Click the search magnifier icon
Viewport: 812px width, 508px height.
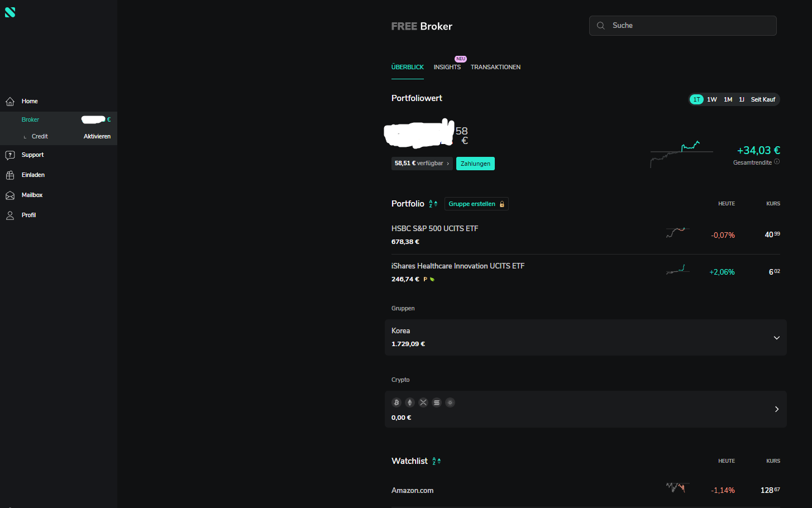pyautogui.click(x=601, y=26)
